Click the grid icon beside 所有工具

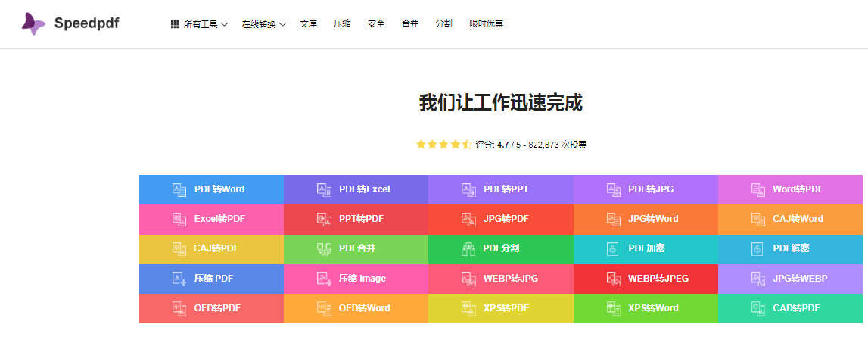tap(174, 24)
